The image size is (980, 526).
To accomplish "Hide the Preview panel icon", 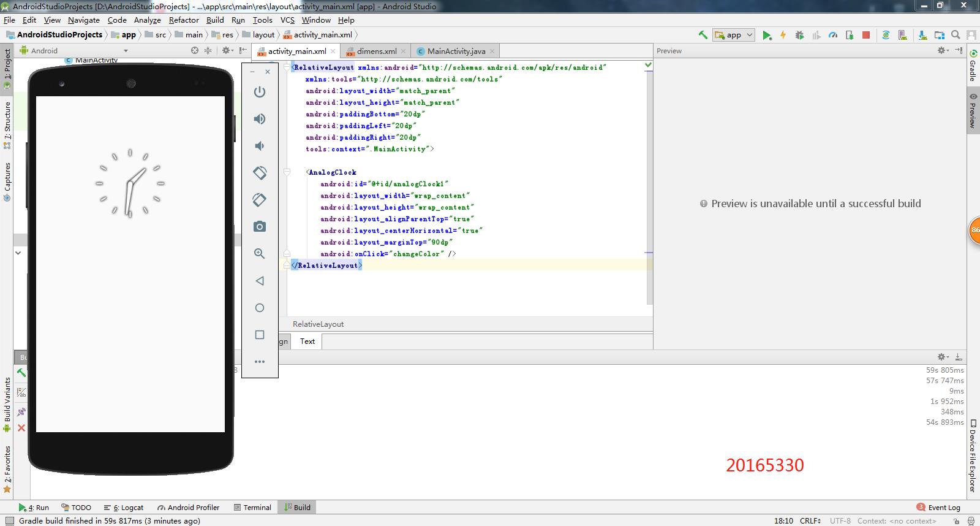I will click(x=959, y=50).
